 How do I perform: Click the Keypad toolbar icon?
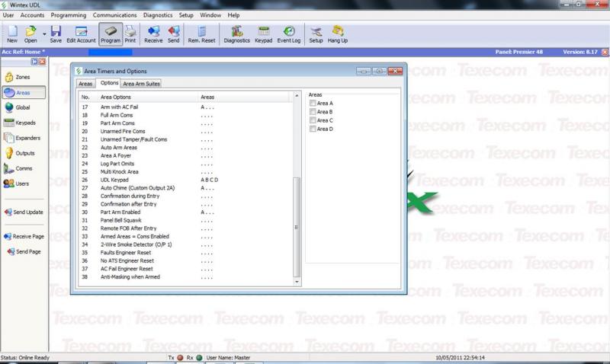click(x=263, y=34)
